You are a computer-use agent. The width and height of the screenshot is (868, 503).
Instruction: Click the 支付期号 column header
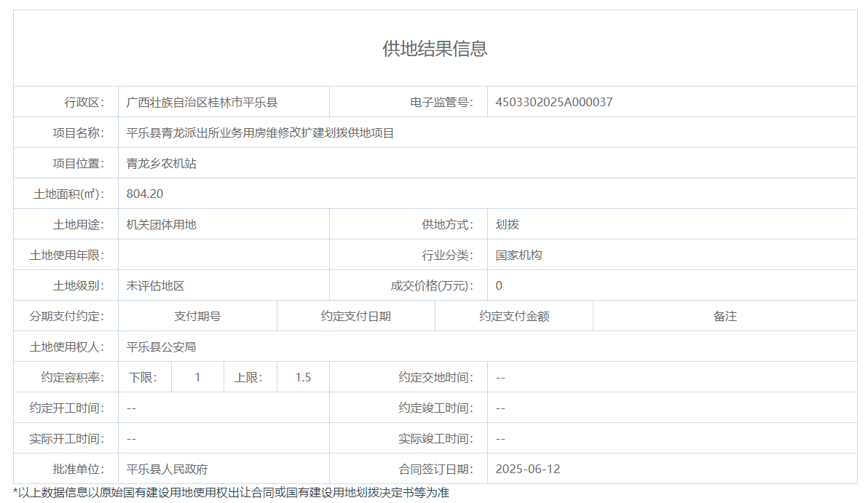197,316
